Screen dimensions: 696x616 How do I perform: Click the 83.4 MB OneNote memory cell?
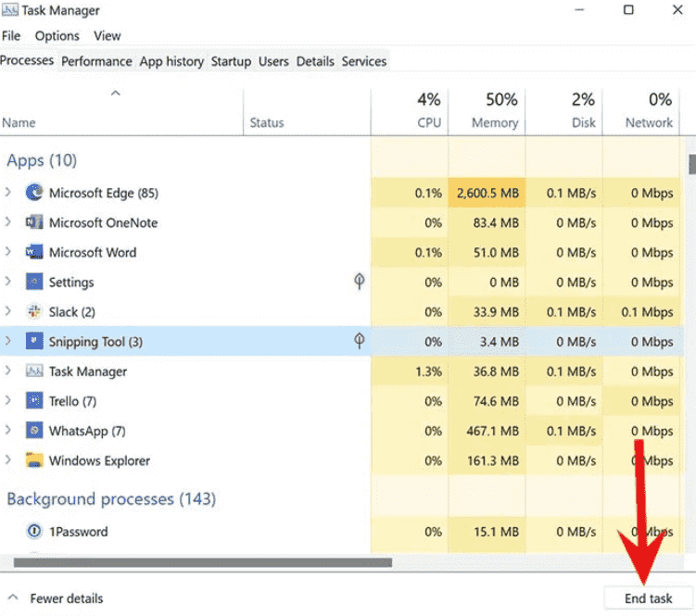487,222
